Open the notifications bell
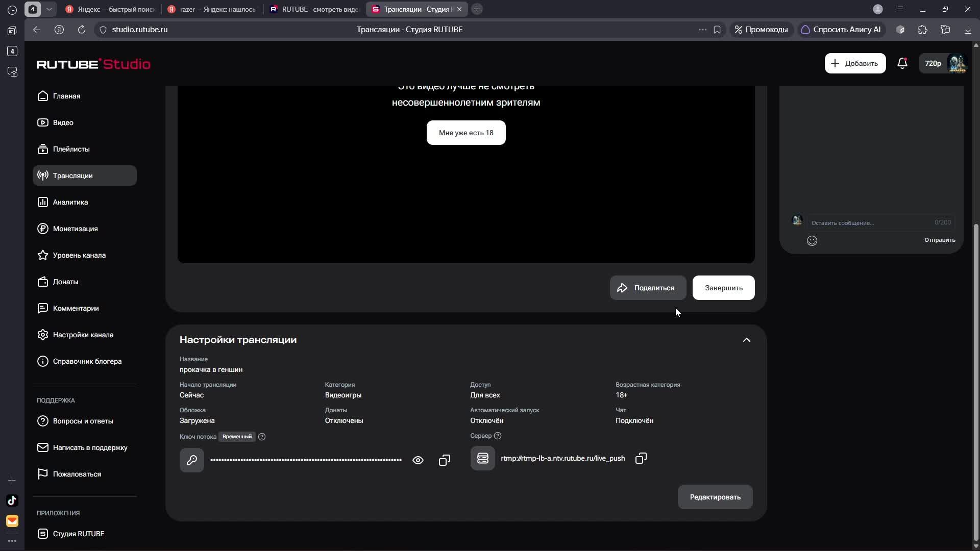980x551 pixels. click(902, 63)
